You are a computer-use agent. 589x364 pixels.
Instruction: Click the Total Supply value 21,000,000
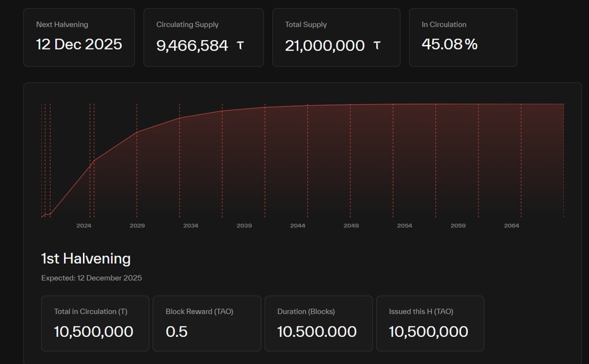tap(325, 45)
